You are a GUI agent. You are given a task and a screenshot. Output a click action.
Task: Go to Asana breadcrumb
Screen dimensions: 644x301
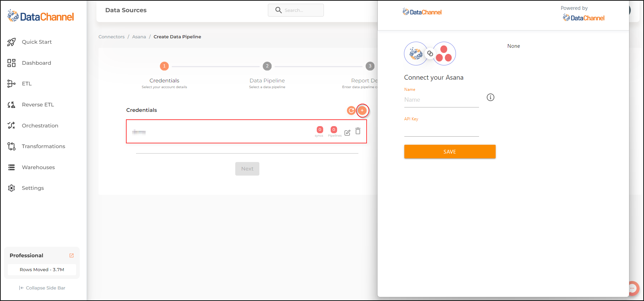pos(139,37)
